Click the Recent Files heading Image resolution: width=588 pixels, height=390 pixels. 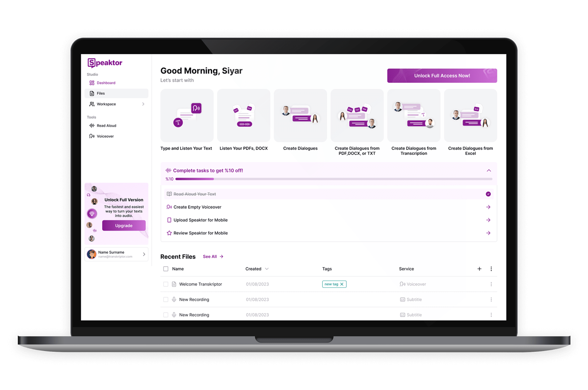click(178, 257)
